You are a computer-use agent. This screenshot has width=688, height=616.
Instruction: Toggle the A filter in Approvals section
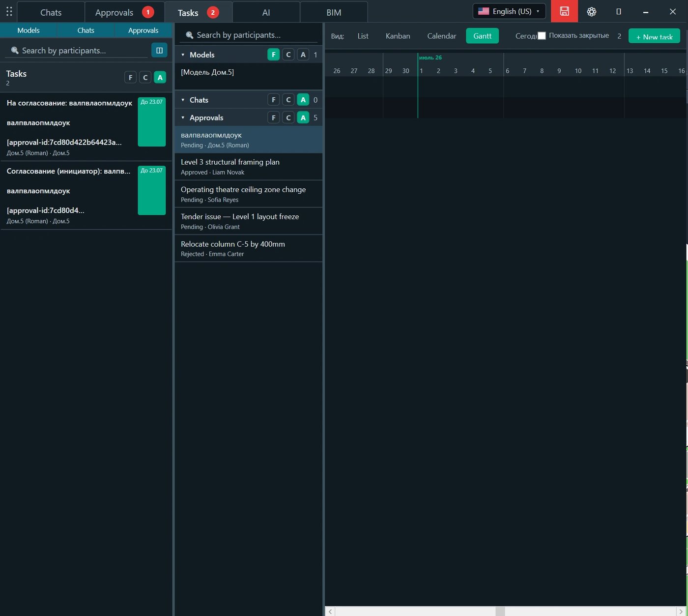click(x=303, y=117)
